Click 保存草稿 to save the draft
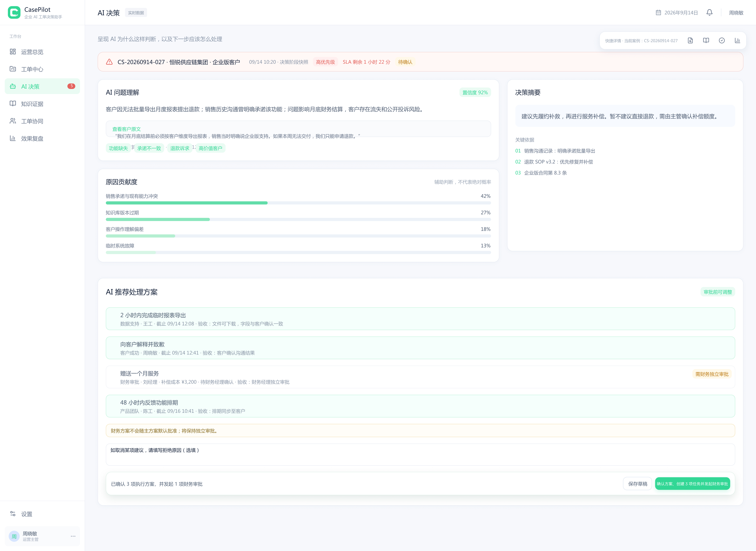The image size is (756, 551). (x=637, y=484)
